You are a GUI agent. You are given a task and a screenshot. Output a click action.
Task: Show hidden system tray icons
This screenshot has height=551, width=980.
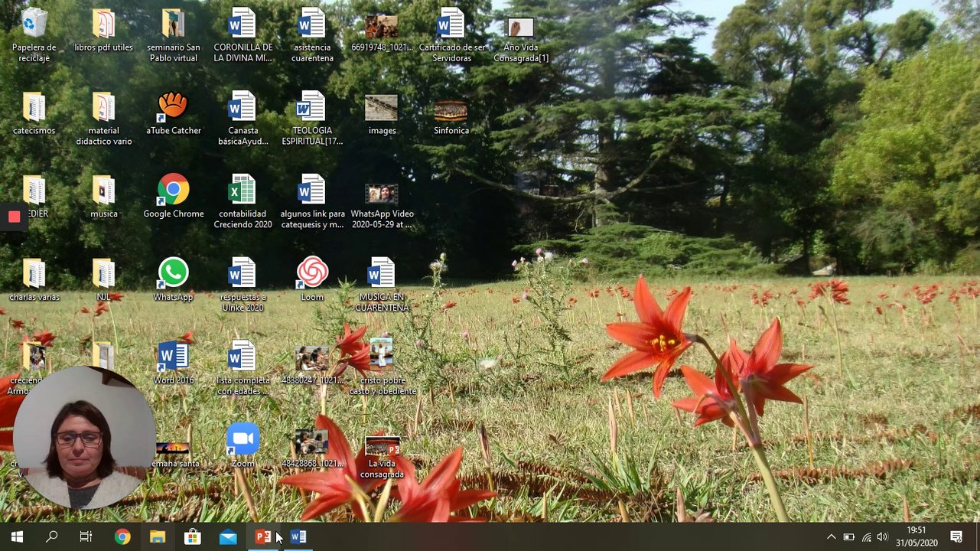[832, 537]
